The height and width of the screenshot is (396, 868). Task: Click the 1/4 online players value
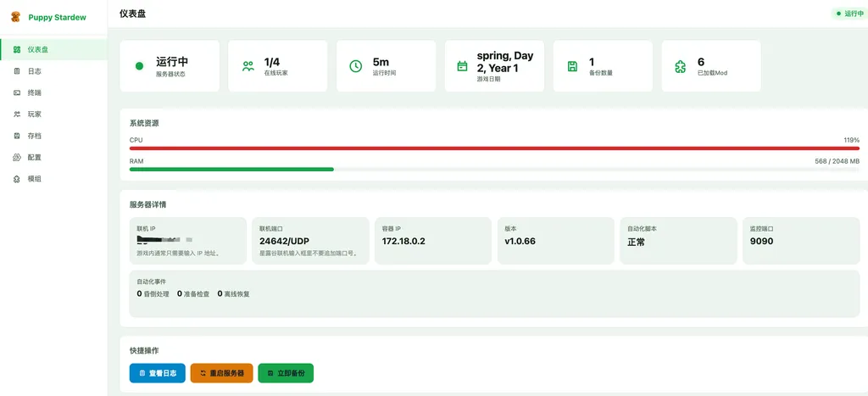pos(272,62)
